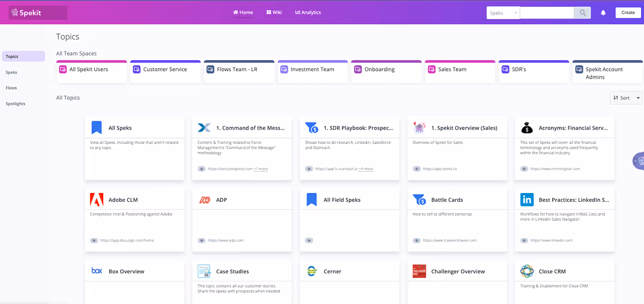This screenshot has width=644, height=304.
Task: Click the Close CRM title
Action: click(552, 272)
